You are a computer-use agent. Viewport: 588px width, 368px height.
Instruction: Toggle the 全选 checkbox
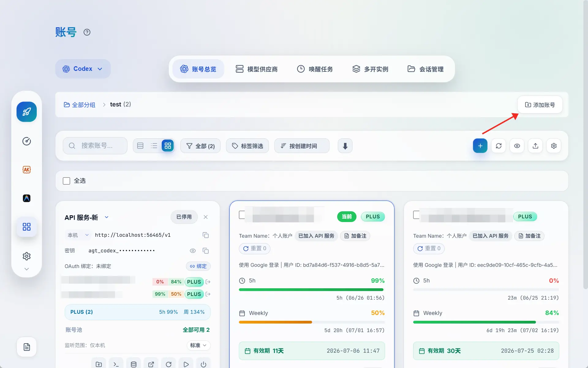(x=66, y=181)
